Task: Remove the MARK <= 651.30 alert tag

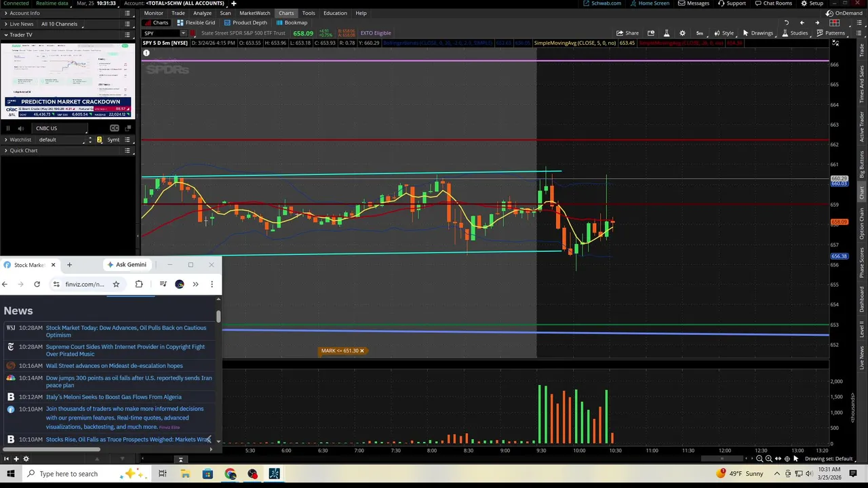Action: click(361, 350)
